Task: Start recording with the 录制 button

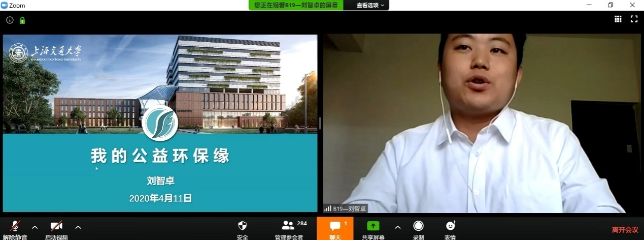Action: 418,228
